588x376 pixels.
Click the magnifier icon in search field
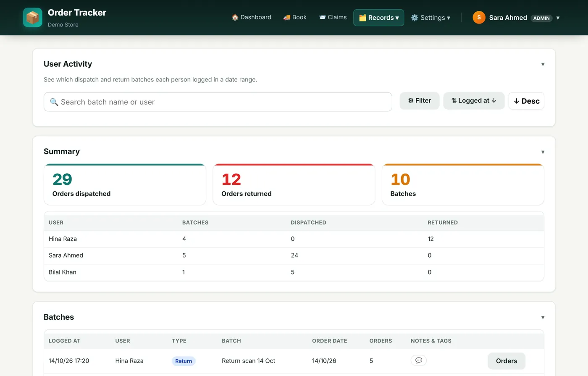click(x=54, y=102)
